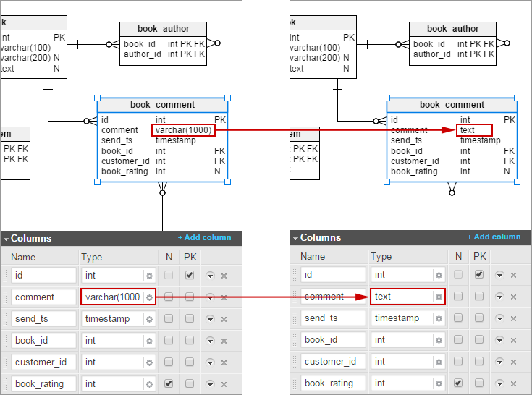
Task: Expand options arrow for book_id row, left panel
Action: tap(210, 341)
